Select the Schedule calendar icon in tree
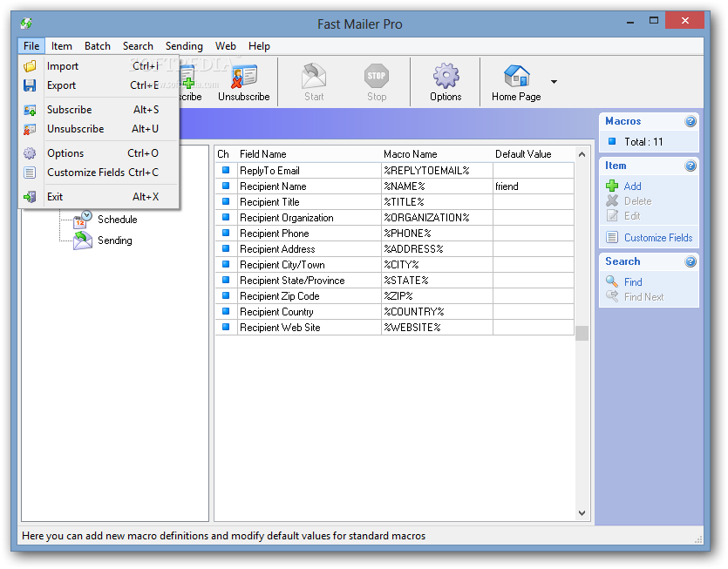The width and height of the screenshot is (728, 569). pos(83,219)
